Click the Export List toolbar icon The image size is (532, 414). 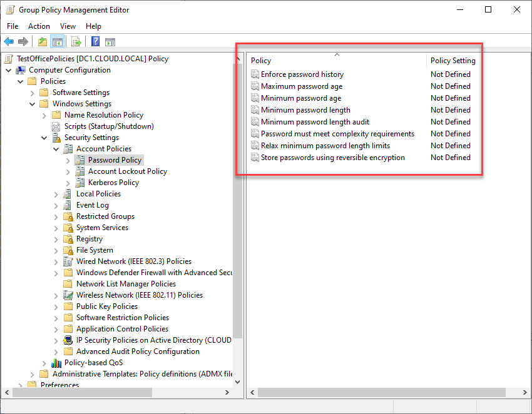pyautogui.click(x=76, y=42)
